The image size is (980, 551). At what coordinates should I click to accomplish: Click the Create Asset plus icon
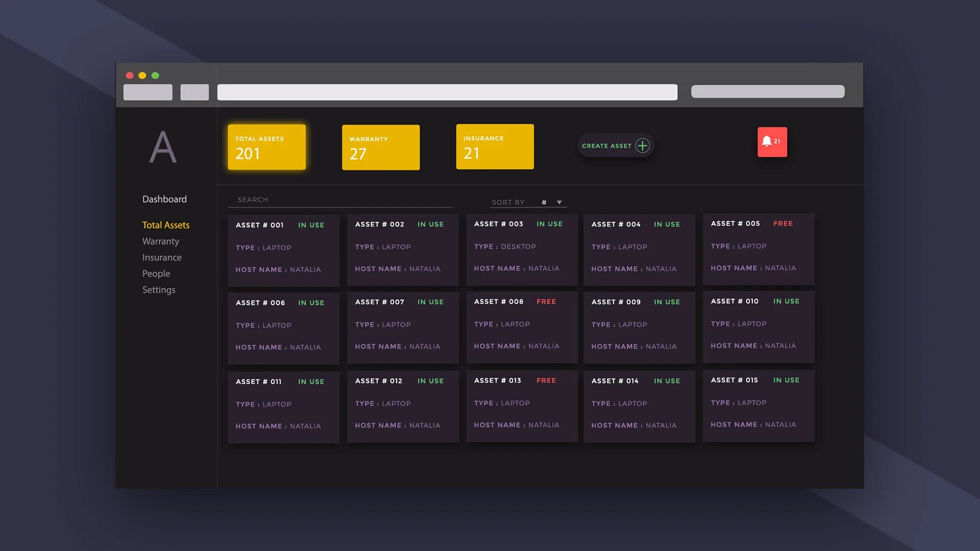click(x=642, y=145)
